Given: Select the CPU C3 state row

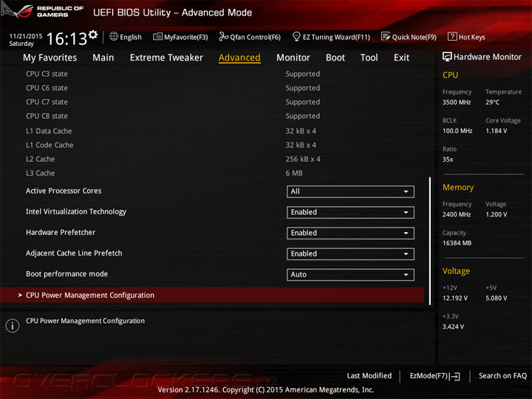Looking at the screenshot, I should [x=212, y=74].
